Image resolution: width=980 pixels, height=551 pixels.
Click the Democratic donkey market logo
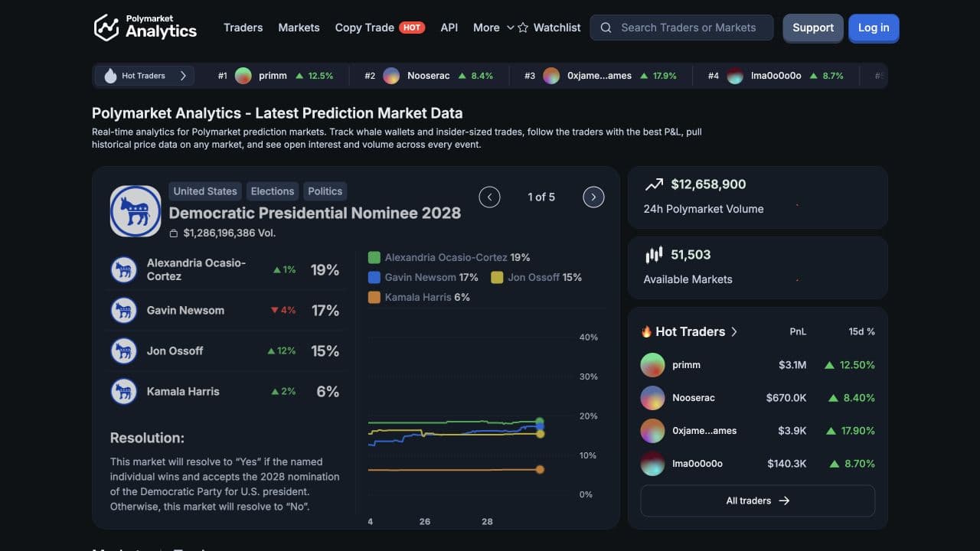pyautogui.click(x=136, y=211)
